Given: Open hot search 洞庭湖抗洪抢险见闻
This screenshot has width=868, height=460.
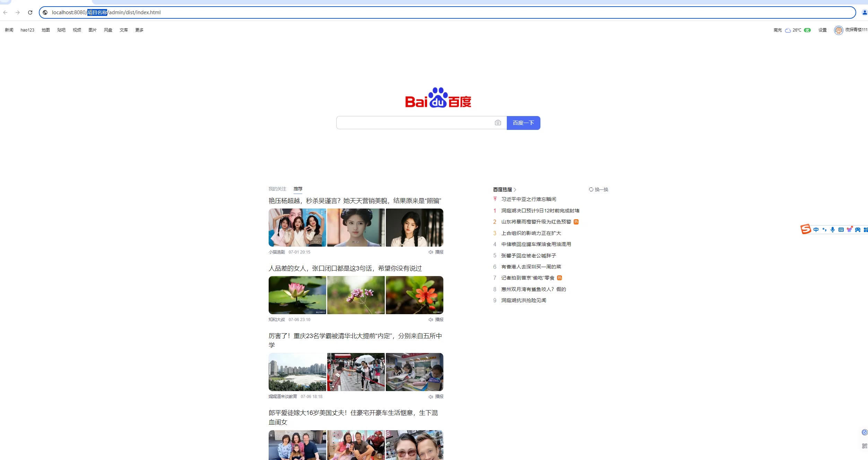Looking at the screenshot, I should point(524,300).
